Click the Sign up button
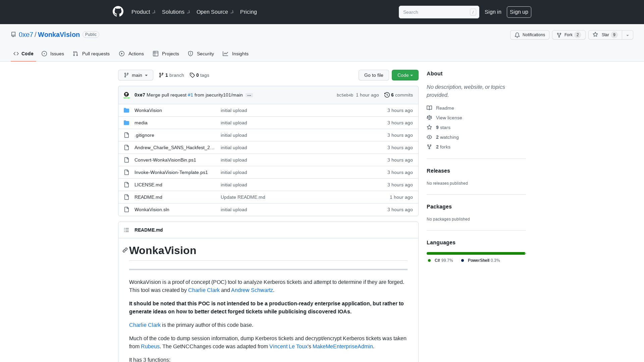The width and height of the screenshot is (644, 362). pos(519,12)
